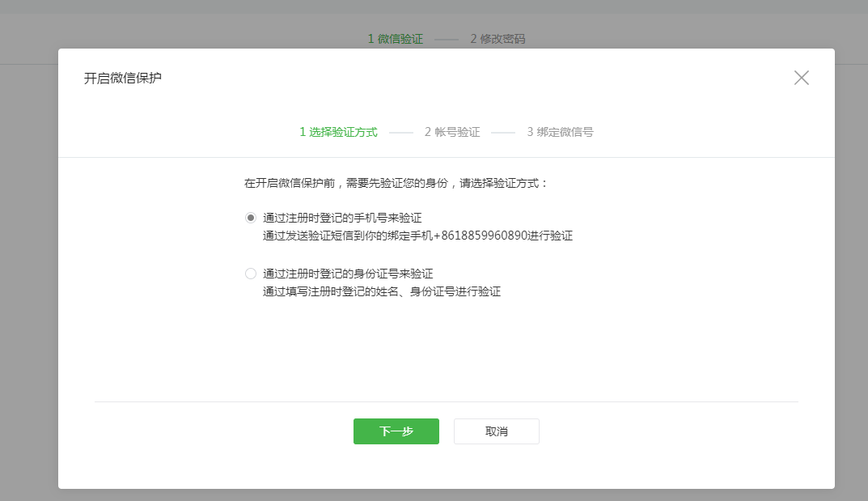Click the label 通过注册时登记的手机号来验证
This screenshot has width=868, height=501.
pos(342,218)
